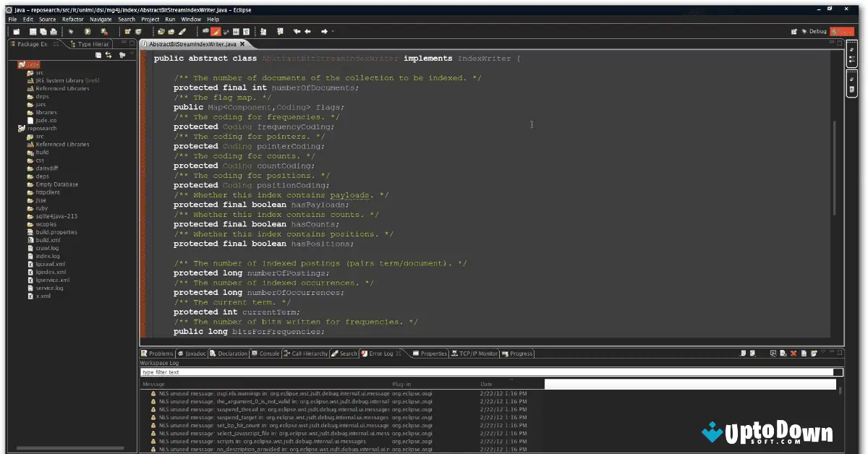Viewport: 868px width, 454px height.
Task: Select the Referenced Libraries item under reposearch
Action: point(61,144)
